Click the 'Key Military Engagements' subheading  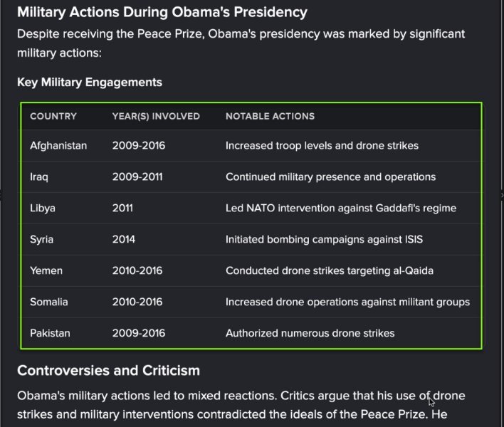pyautogui.click(x=90, y=82)
